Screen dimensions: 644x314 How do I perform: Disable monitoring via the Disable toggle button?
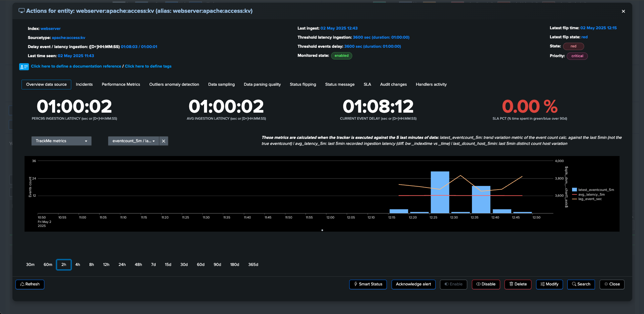[486, 284]
